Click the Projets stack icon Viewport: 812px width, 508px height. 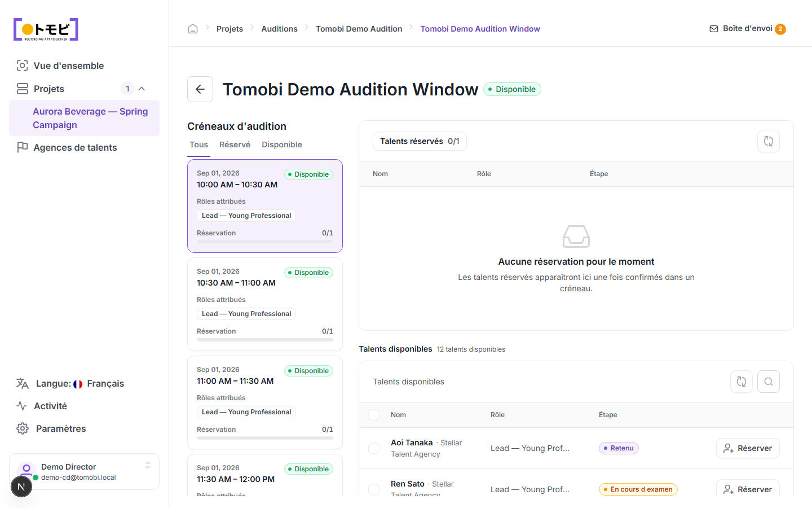tap(23, 89)
